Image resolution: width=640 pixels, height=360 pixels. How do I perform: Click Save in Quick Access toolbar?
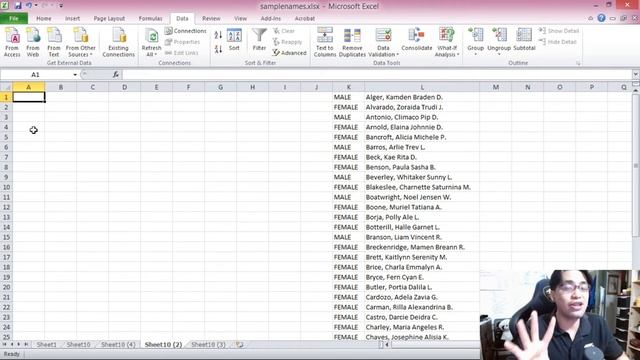(x=18, y=5)
